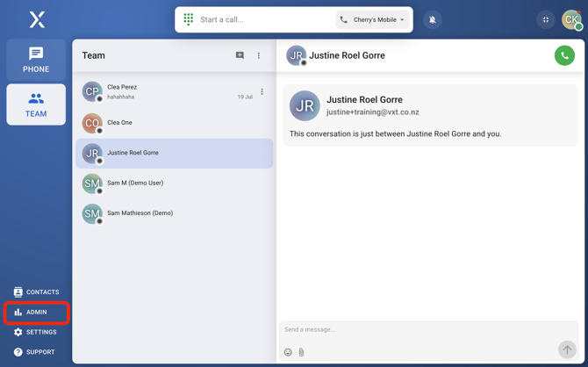Click the green call button for Justine
The image size is (588, 367).
click(x=564, y=55)
